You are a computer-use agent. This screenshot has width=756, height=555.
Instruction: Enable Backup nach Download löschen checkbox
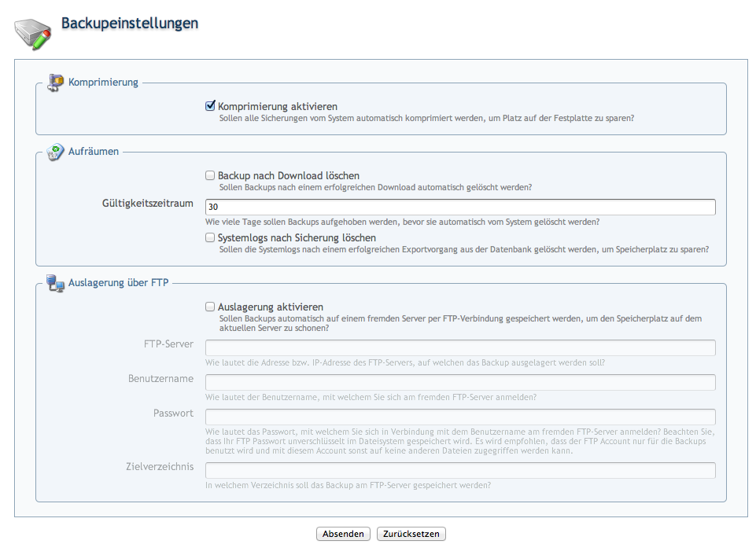tap(210, 176)
